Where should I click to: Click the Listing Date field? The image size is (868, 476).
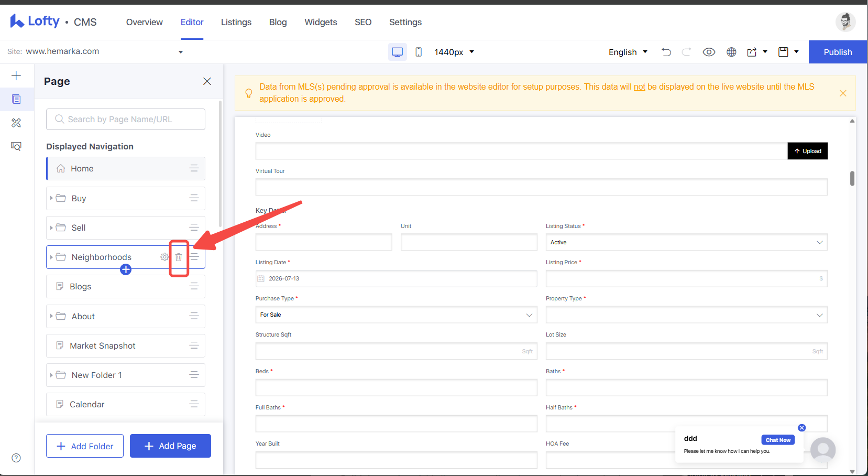[x=396, y=278]
